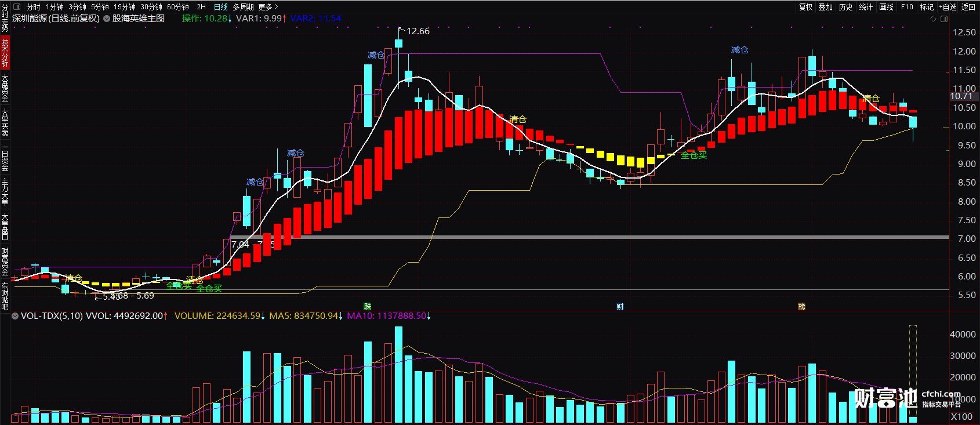
Task: Click the green 跌 event marker
Action: (x=367, y=306)
